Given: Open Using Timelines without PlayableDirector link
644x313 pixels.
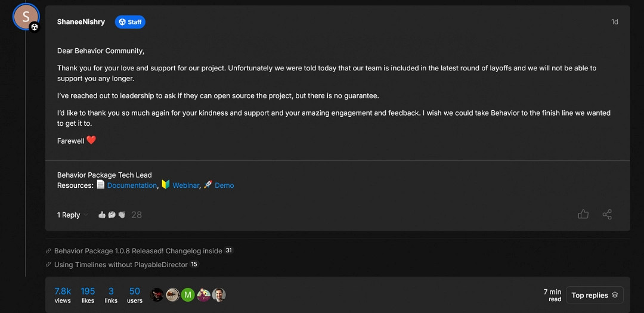Looking at the screenshot, I should [120, 265].
